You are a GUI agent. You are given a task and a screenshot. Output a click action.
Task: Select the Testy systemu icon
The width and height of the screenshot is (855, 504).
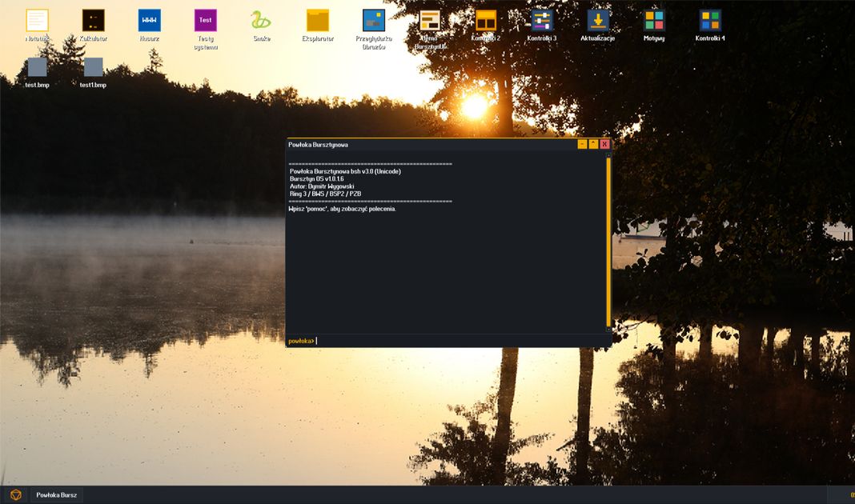pyautogui.click(x=206, y=21)
